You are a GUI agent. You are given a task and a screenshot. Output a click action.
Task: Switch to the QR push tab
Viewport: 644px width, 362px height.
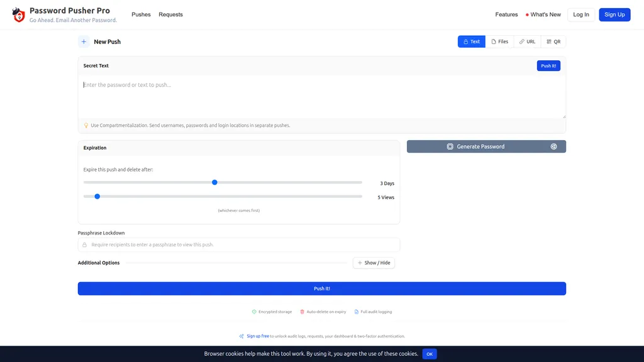(553, 41)
